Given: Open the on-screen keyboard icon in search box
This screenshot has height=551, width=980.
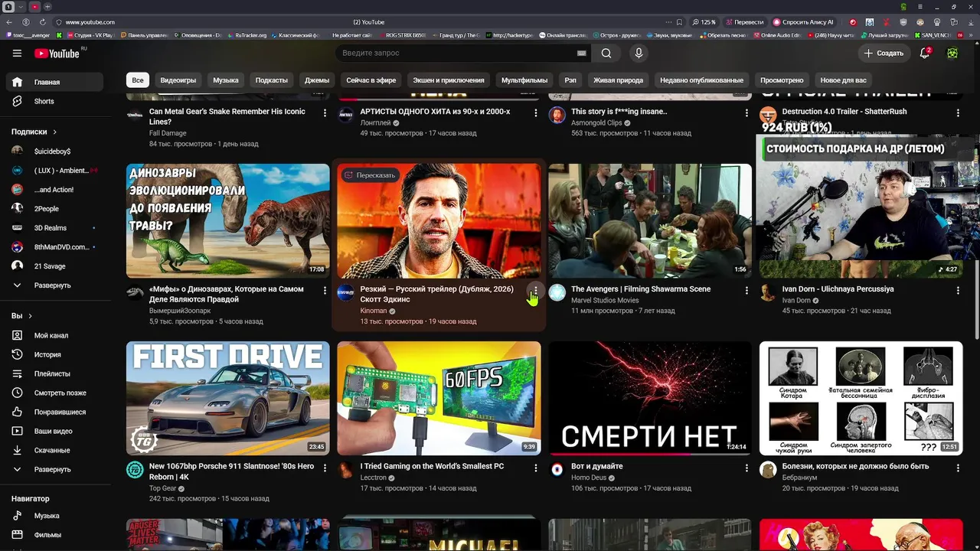Looking at the screenshot, I should click(581, 53).
